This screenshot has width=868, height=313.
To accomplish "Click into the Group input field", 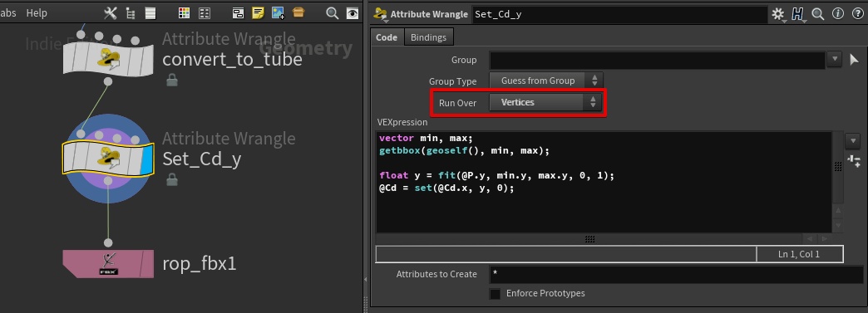I will point(658,60).
